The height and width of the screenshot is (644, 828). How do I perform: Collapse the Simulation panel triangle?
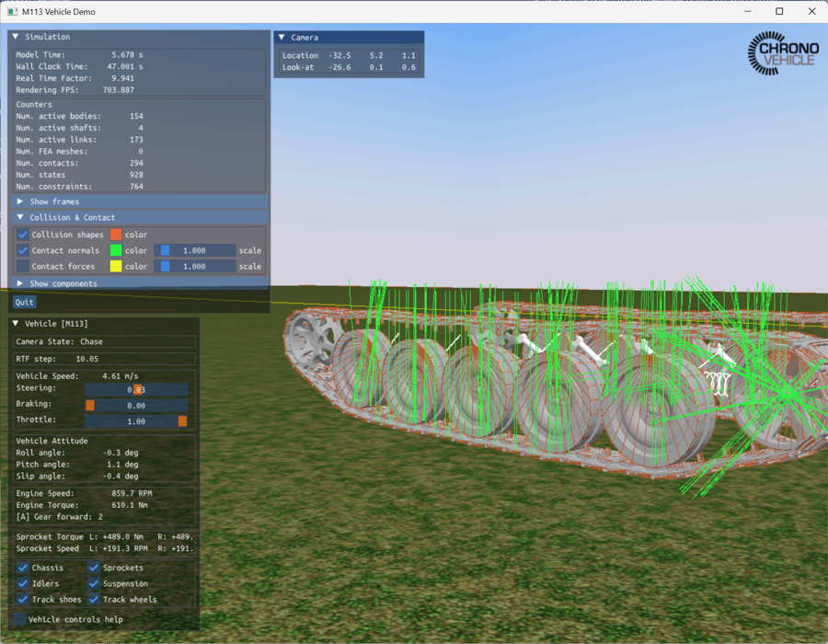point(16,37)
